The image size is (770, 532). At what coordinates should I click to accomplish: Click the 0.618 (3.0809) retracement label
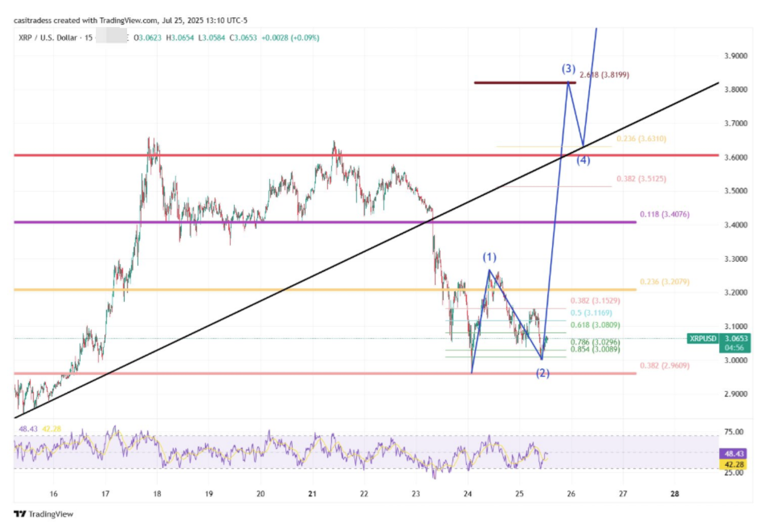pos(595,325)
